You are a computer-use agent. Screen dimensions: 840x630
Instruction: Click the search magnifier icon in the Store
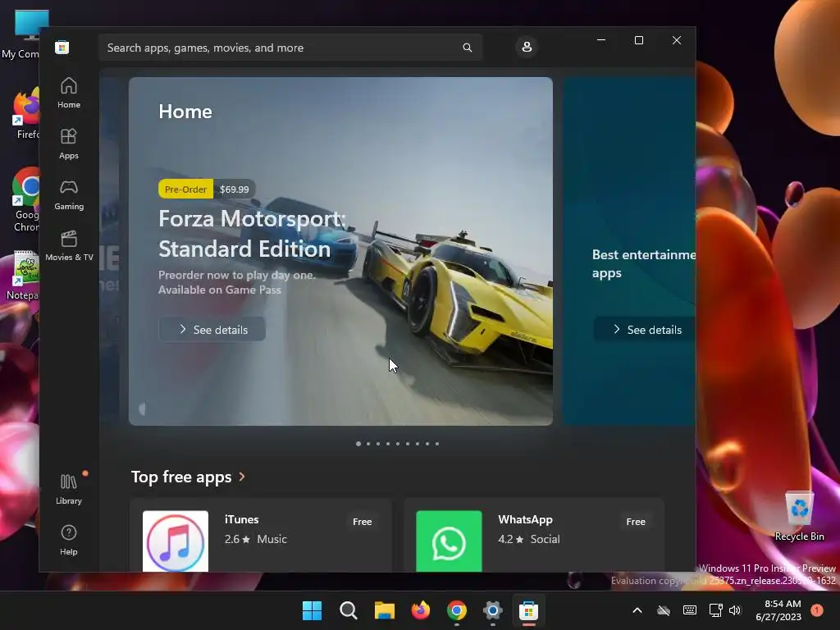coord(467,48)
